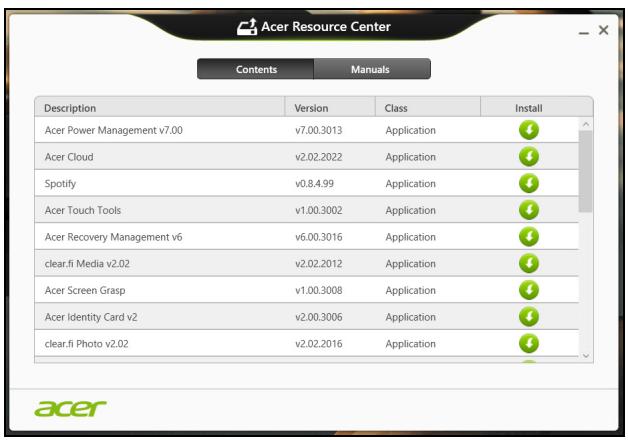This screenshot has height=440, width=628.
Task: Click the vertical scrollbar thumb
Action: pos(586,171)
